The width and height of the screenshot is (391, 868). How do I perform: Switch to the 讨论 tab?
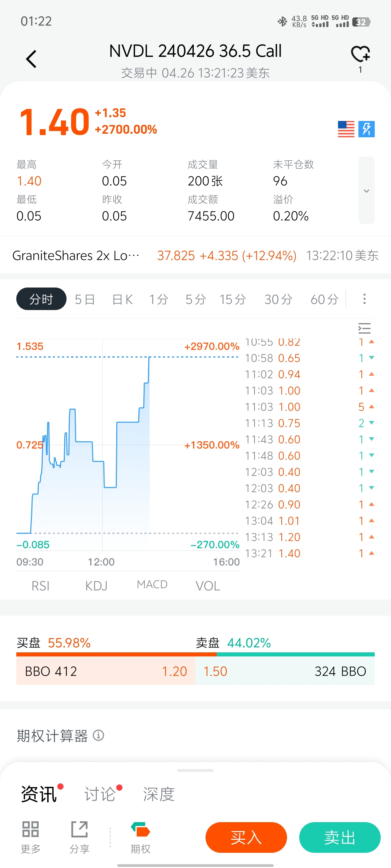[100, 794]
